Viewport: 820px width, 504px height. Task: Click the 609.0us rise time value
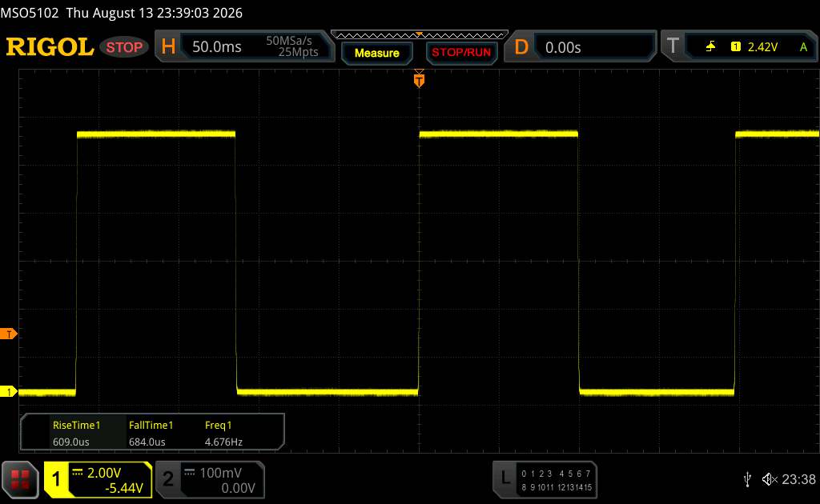pyautogui.click(x=71, y=442)
